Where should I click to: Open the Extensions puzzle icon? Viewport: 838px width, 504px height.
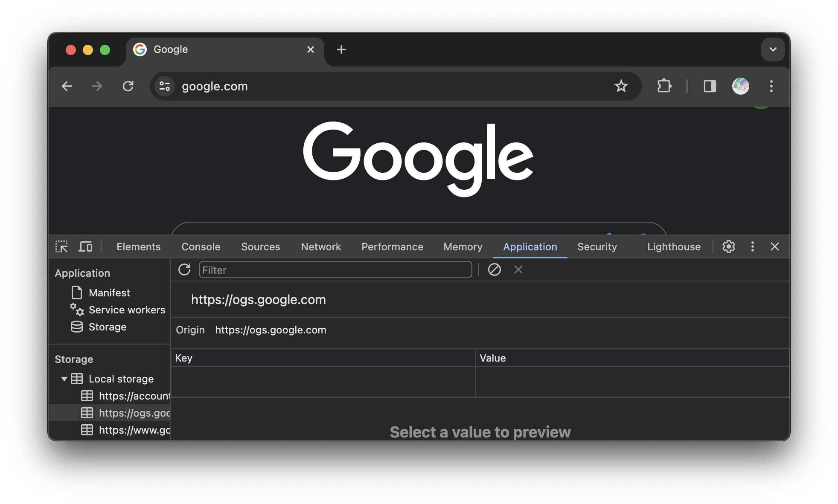[664, 86]
